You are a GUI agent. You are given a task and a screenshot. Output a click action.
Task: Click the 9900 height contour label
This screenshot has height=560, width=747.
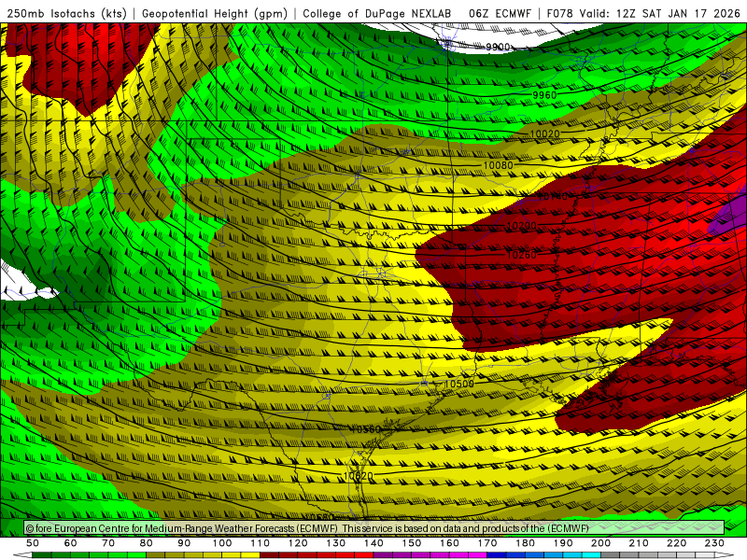click(x=499, y=47)
